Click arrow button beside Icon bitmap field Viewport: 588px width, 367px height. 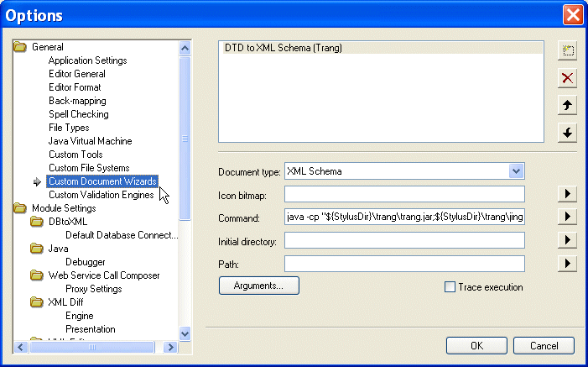[x=568, y=195]
